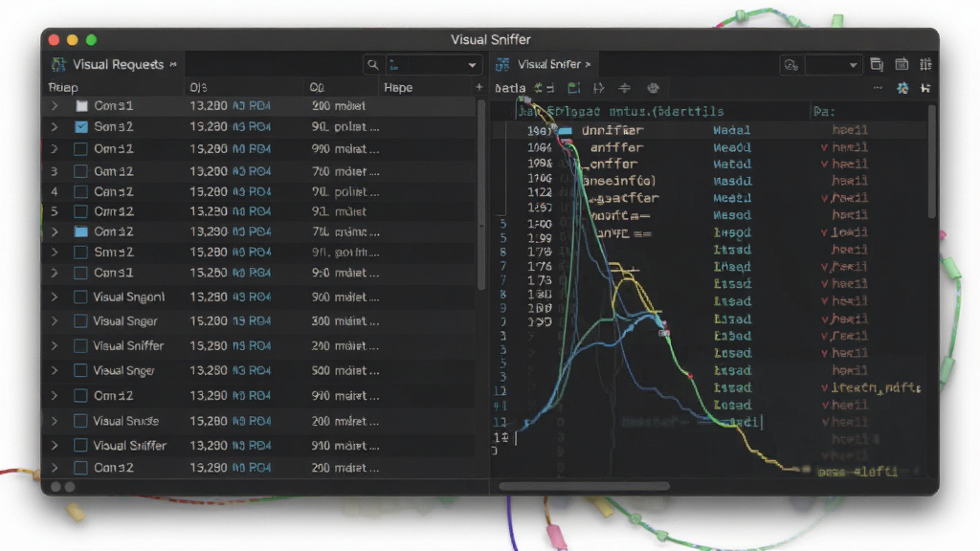Click the magnifier search icon in Visual Requests
This screenshot has height=551, width=980.
(x=372, y=64)
